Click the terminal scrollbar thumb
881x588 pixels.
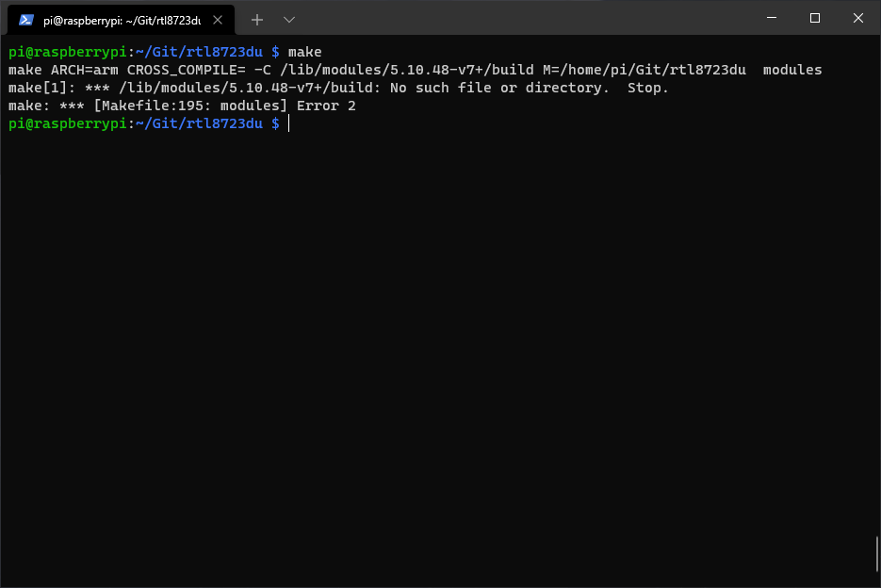click(x=876, y=556)
